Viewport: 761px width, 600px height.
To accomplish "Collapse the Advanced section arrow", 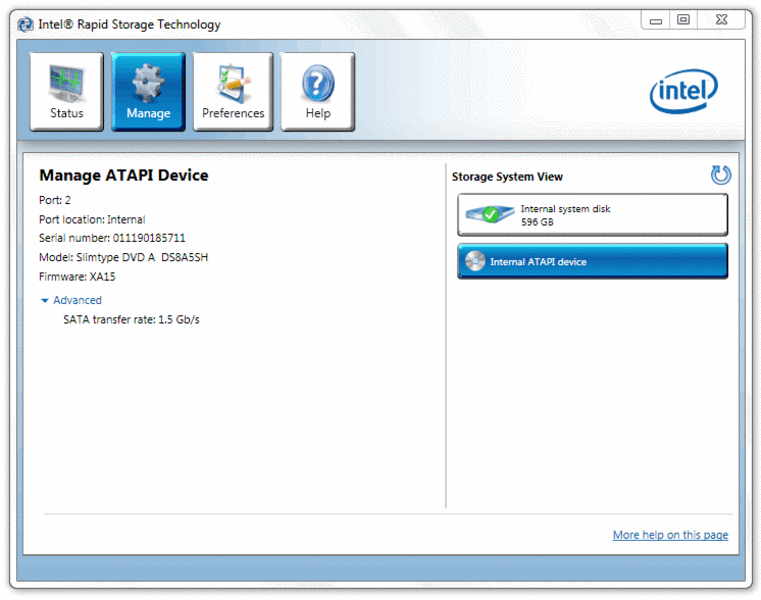I will [x=45, y=300].
